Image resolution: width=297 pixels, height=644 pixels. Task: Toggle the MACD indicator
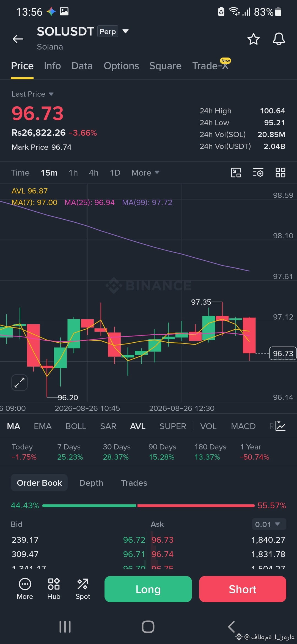tap(243, 426)
